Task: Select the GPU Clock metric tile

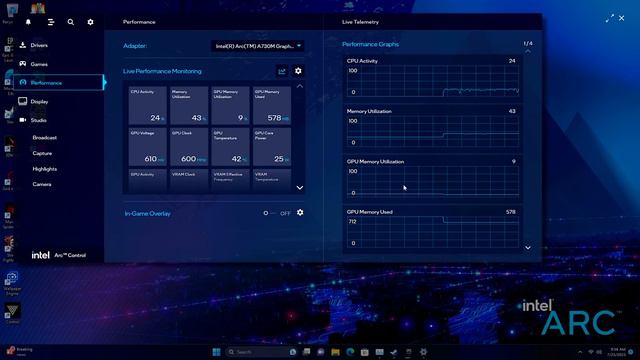Action: [189, 147]
